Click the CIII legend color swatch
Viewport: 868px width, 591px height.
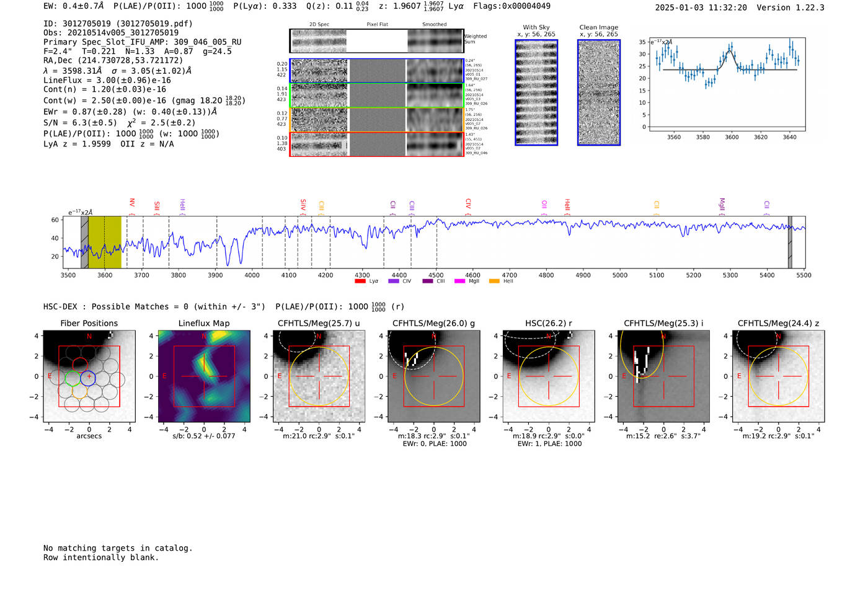[428, 281]
